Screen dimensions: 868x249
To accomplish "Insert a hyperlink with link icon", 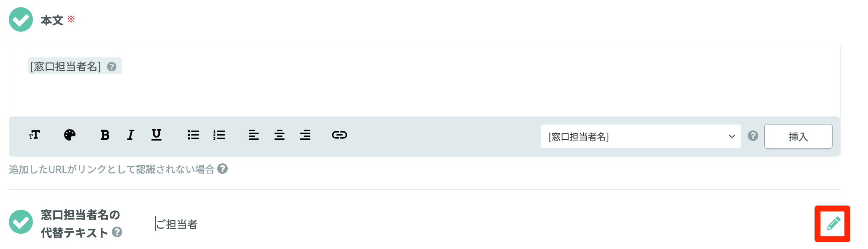I will pyautogui.click(x=340, y=135).
